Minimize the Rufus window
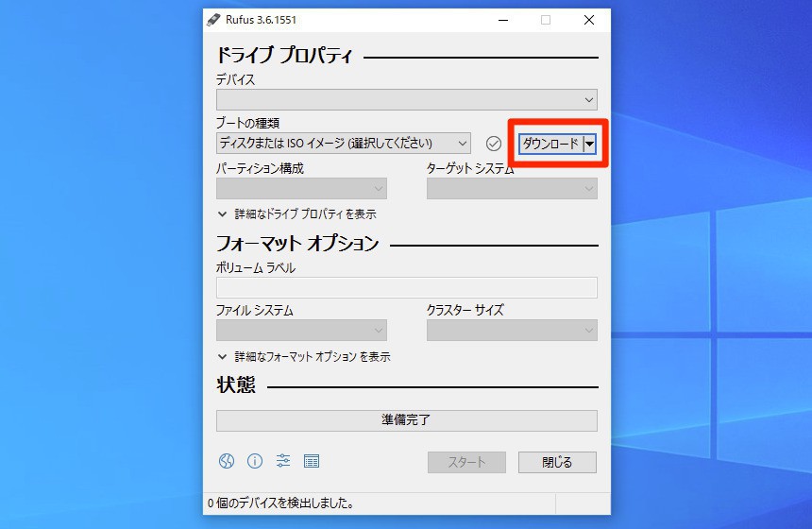The height and width of the screenshot is (529, 812). [503, 20]
